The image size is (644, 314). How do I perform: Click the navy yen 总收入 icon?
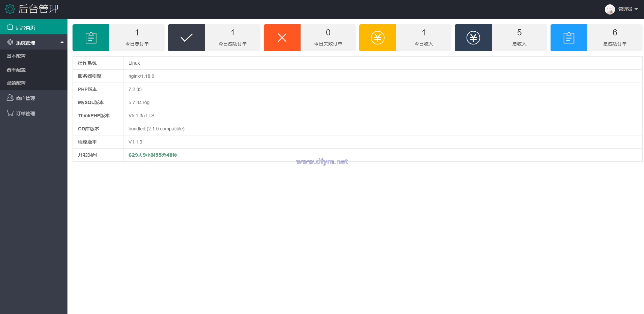click(x=473, y=38)
